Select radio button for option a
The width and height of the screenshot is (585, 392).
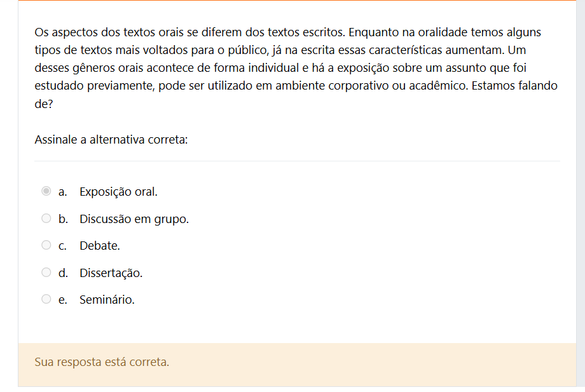tap(46, 191)
